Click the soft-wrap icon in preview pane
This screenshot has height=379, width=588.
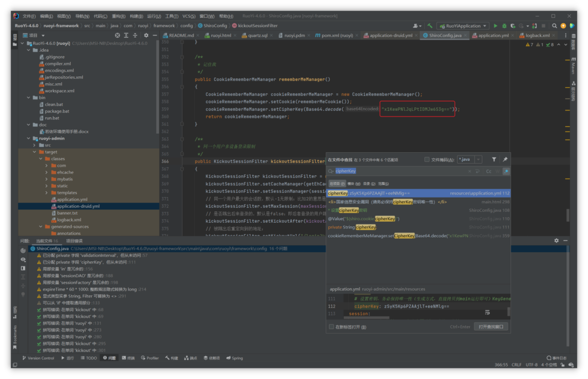[487, 312]
